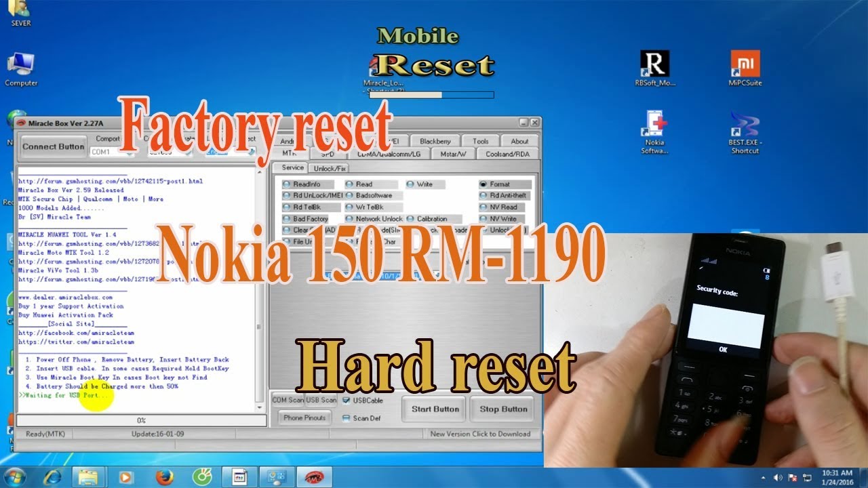This screenshot has height=488, width=868.
Task: Click the Stop Button
Action: point(504,409)
